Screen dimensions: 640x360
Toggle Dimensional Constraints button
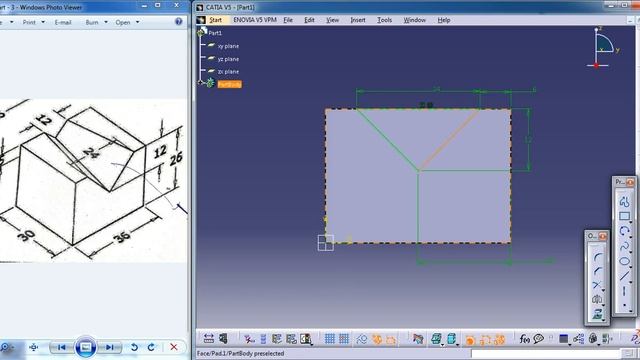pos(391,340)
